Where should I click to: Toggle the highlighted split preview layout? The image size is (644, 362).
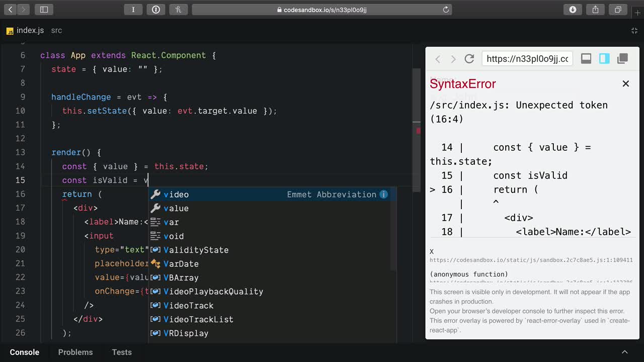(604, 59)
